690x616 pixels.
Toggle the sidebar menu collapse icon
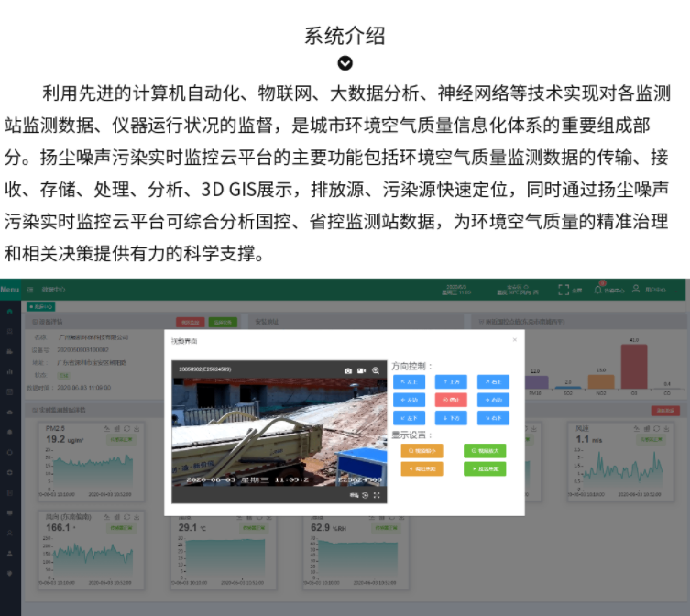30,290
